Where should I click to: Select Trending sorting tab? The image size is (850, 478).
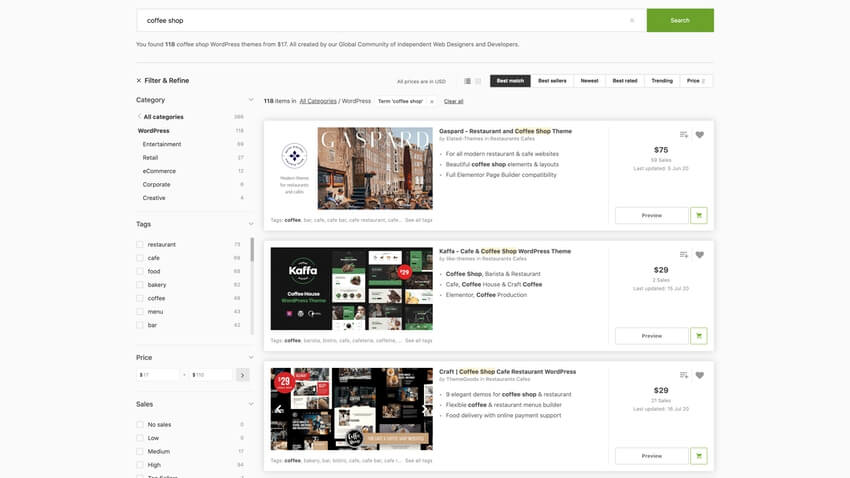point(662,81)
